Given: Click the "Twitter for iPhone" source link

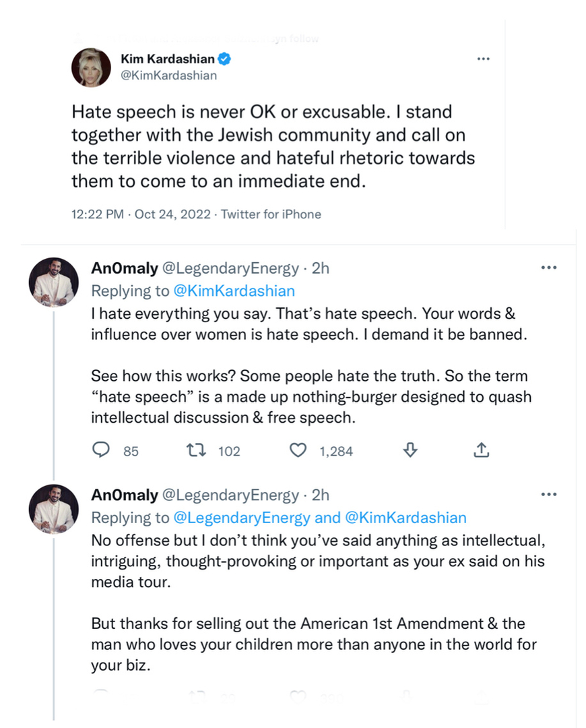Looking at the screenshot, I should pyautogui.click(x=271, y=214).
